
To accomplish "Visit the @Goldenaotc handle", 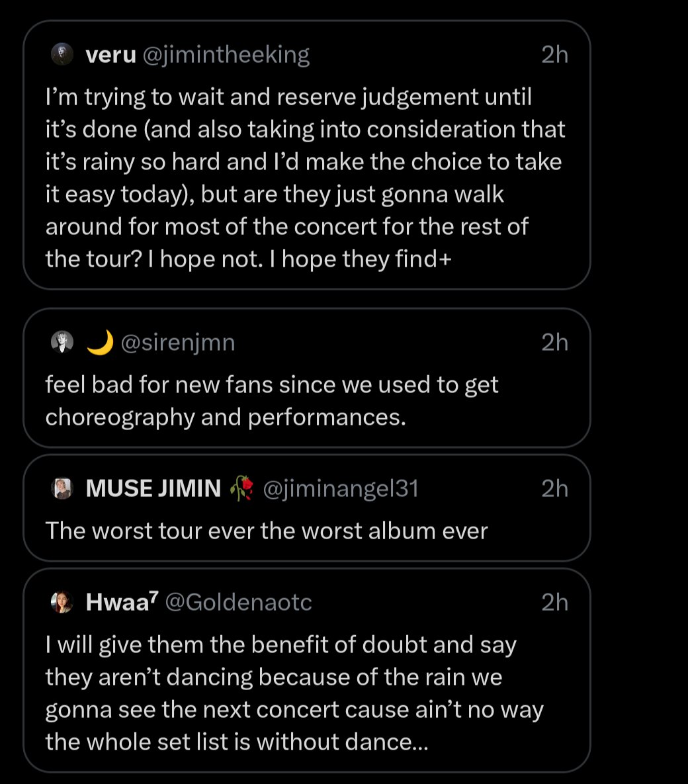I will click(239, 602).
